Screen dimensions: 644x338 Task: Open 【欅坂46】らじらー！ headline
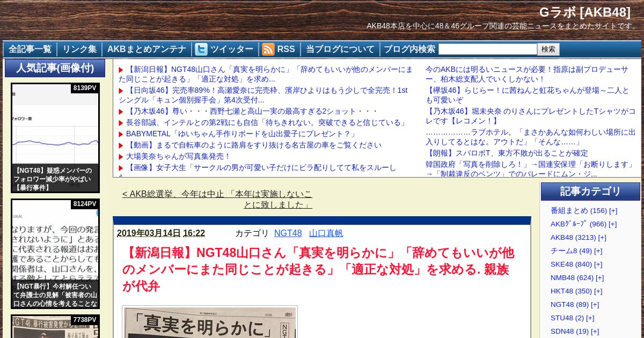(527, 95)
